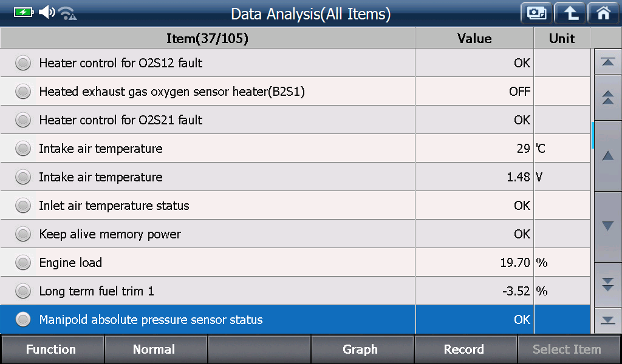
Task: Open the Function menu
Action: (x=52, y=349)
